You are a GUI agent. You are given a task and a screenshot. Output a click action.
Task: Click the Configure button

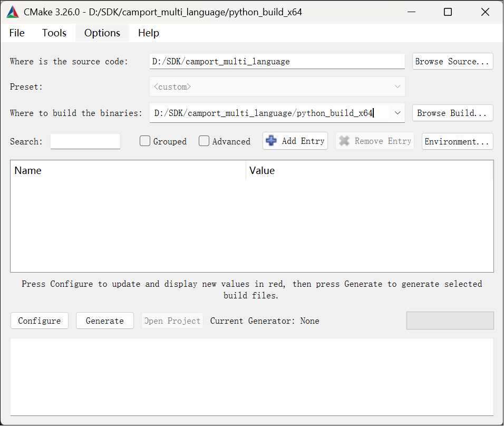40,321
